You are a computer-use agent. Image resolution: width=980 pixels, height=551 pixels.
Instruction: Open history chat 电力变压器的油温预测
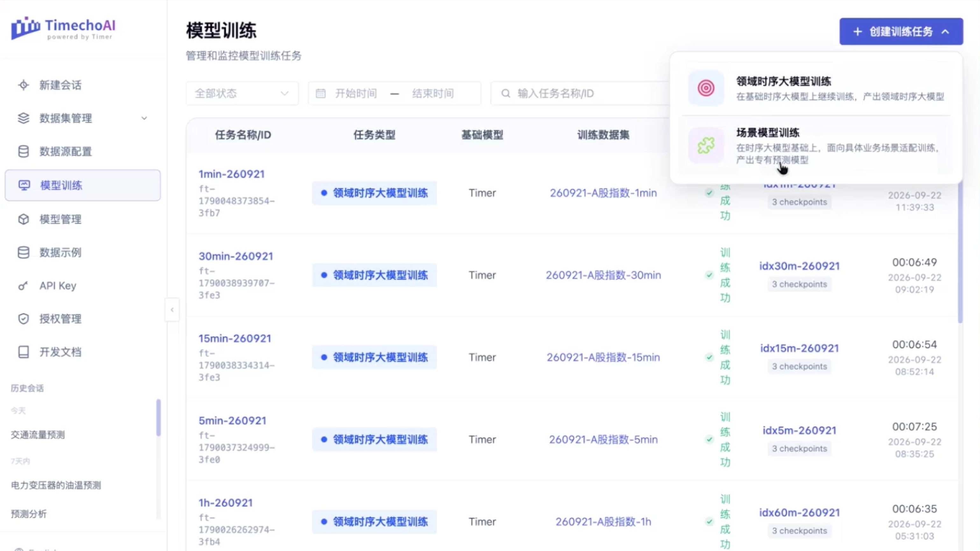(56, 485)
